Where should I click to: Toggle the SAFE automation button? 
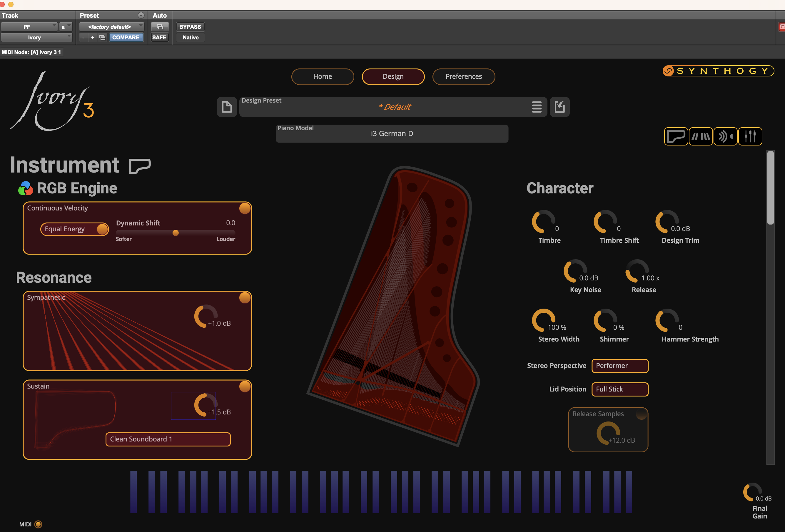click(159, 38)
